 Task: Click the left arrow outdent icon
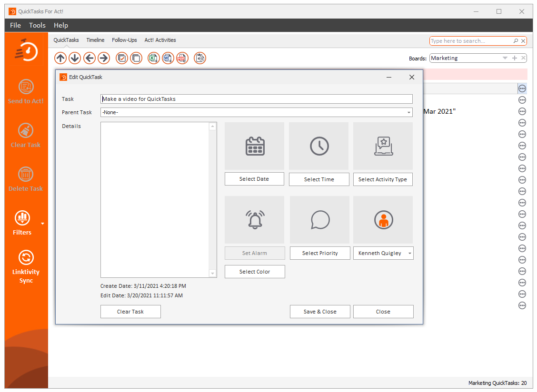pos(89,58)
